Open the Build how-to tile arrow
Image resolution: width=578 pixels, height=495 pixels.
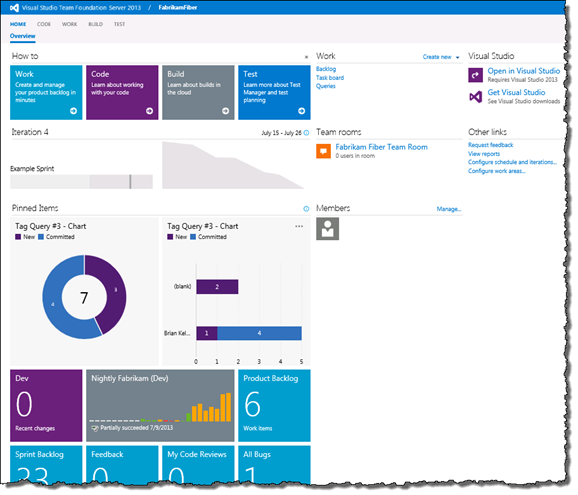(226, 111)
